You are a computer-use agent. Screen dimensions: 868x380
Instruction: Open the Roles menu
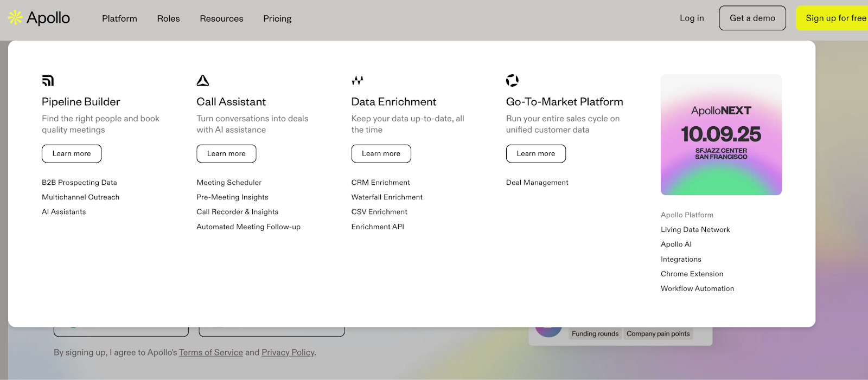coord(168,18)
